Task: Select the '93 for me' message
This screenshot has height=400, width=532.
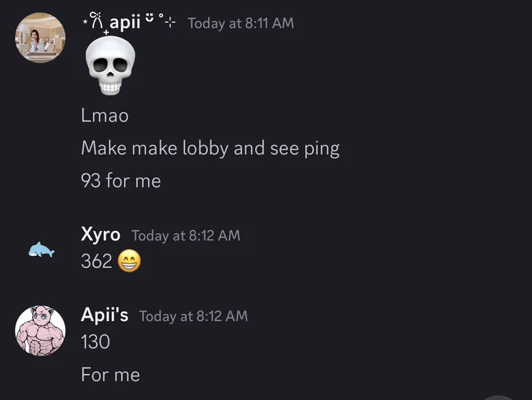Action: (120, 180)
